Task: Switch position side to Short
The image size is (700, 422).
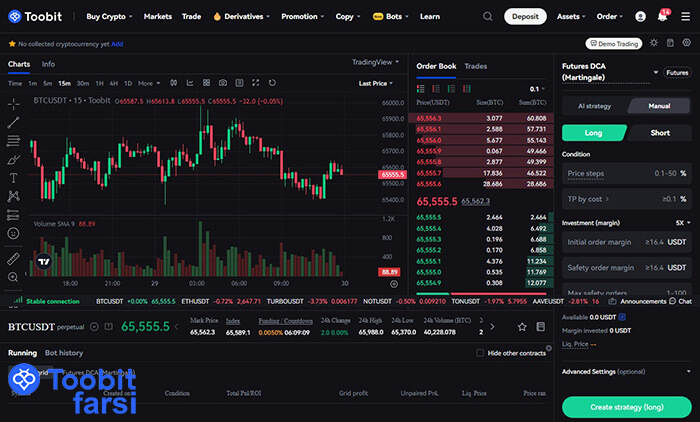Action: pyautogui.click(x=660, y=133)
